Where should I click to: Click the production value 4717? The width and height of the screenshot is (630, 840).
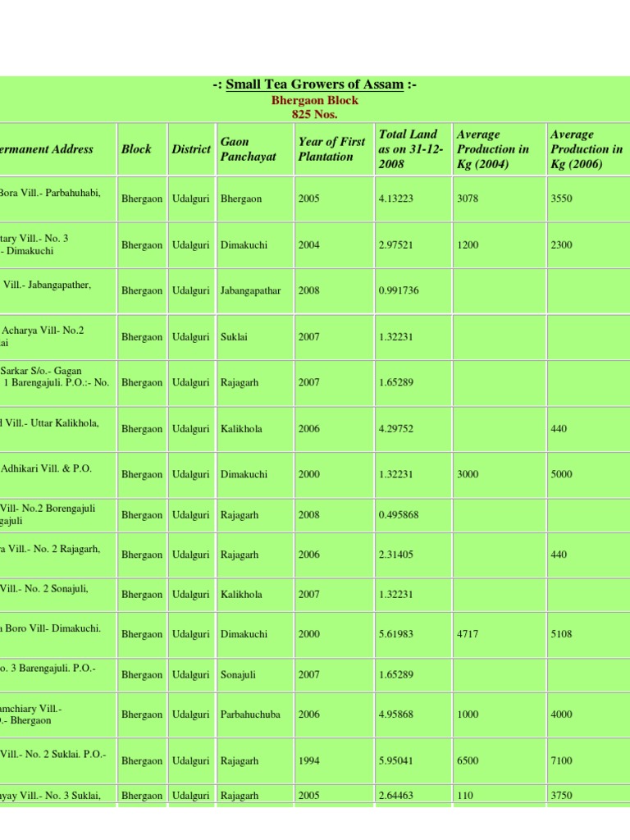click(467, 634)
